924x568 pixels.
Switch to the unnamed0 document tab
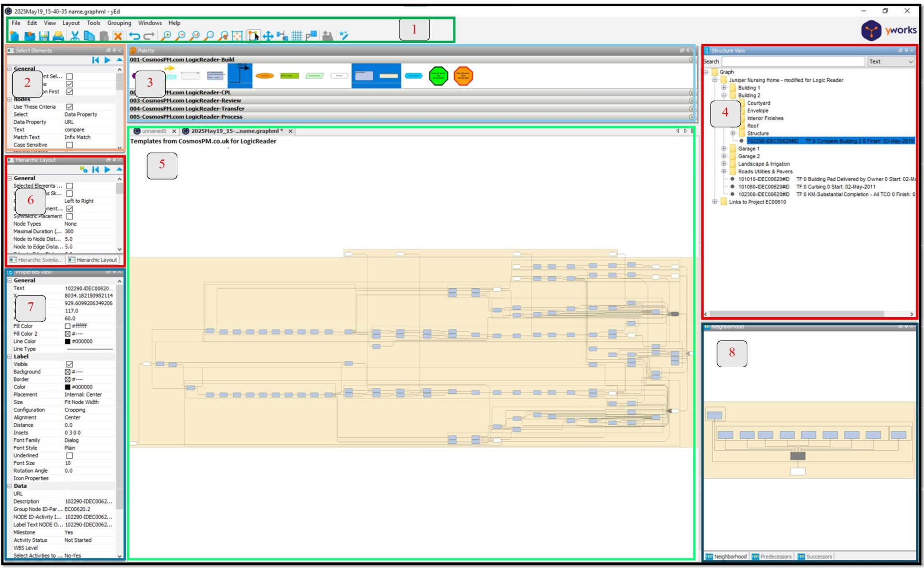153,131
